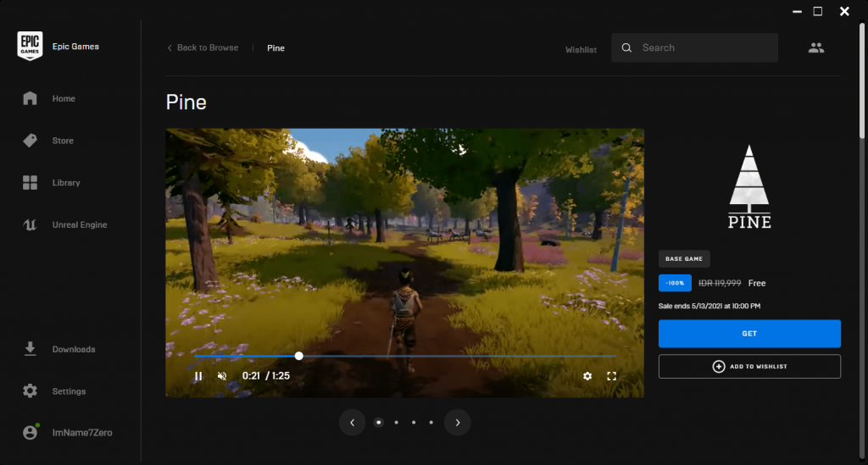
Task: Enter fullscreen video mode
Action: point(612,376)
